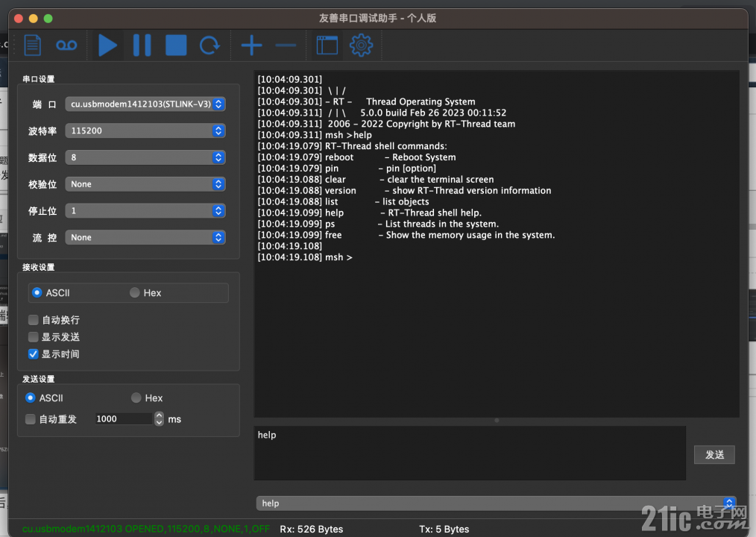Click the 'free' command line in log
The image size is (756, 537).
(406, 235)
